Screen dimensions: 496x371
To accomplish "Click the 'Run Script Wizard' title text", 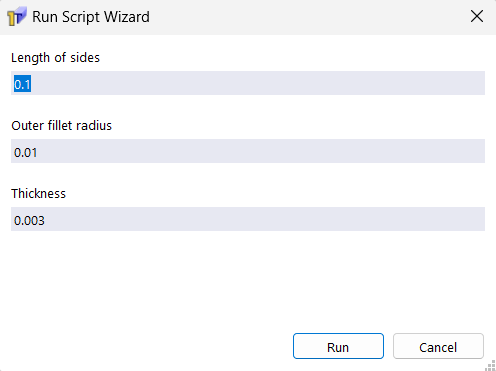I will click(91, 17).
